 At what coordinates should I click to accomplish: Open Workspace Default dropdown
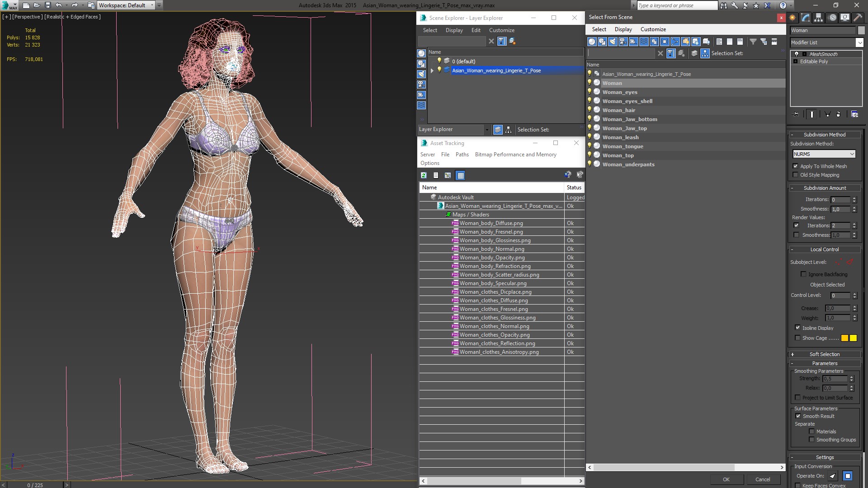(126, 5)
